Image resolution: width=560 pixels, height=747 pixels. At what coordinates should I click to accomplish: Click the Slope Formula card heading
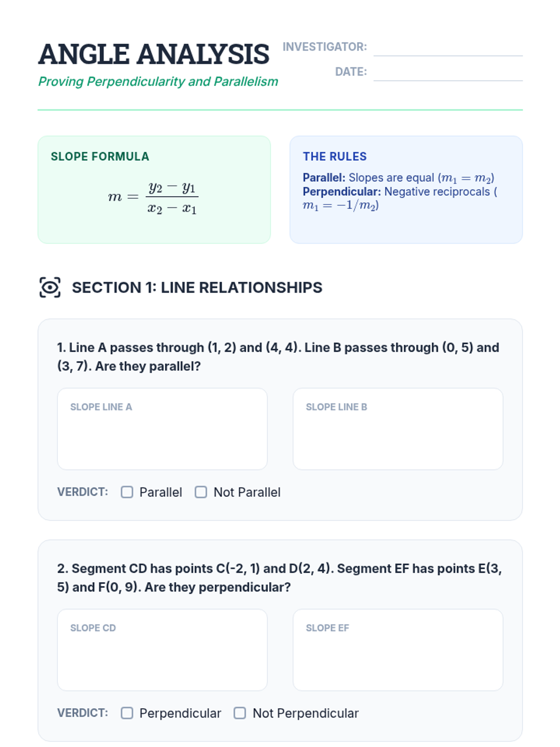point(100,156)
